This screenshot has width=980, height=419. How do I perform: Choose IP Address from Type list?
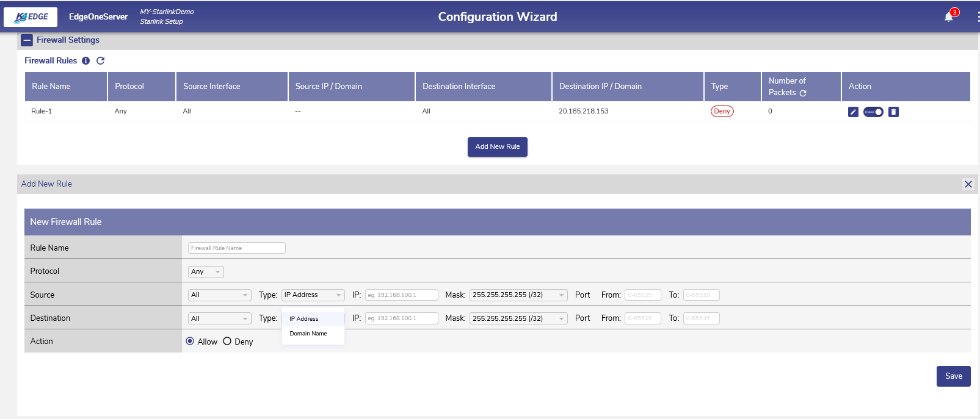pos(304,319)
